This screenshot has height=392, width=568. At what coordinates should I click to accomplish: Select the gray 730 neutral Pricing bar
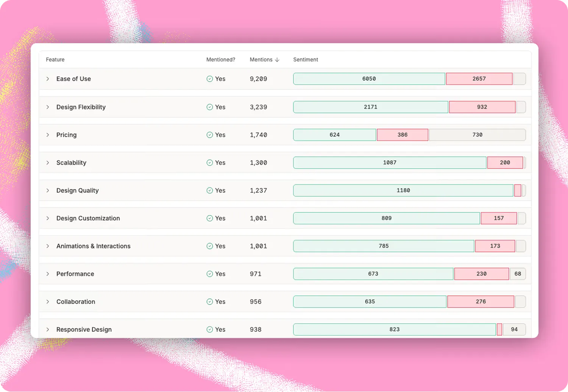tap(477, 135)
